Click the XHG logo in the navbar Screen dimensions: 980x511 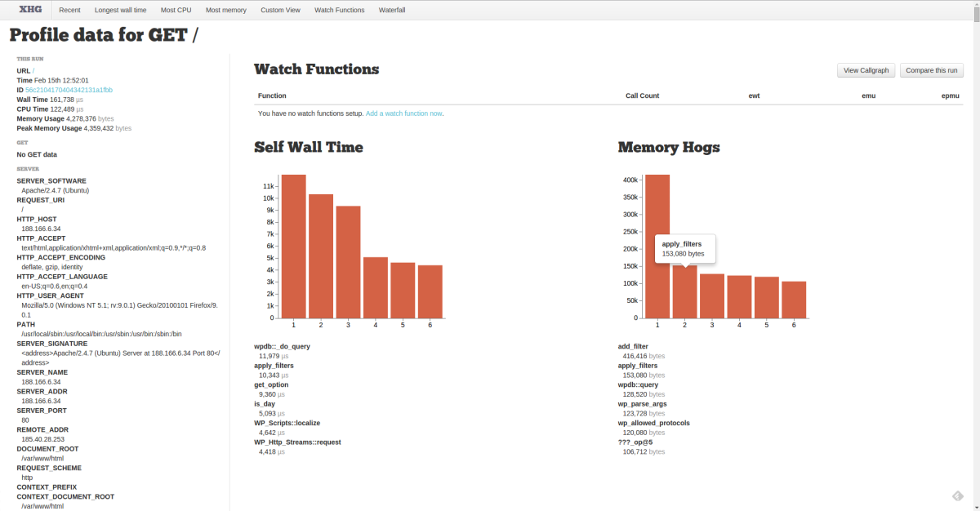(x=30, y=9)
